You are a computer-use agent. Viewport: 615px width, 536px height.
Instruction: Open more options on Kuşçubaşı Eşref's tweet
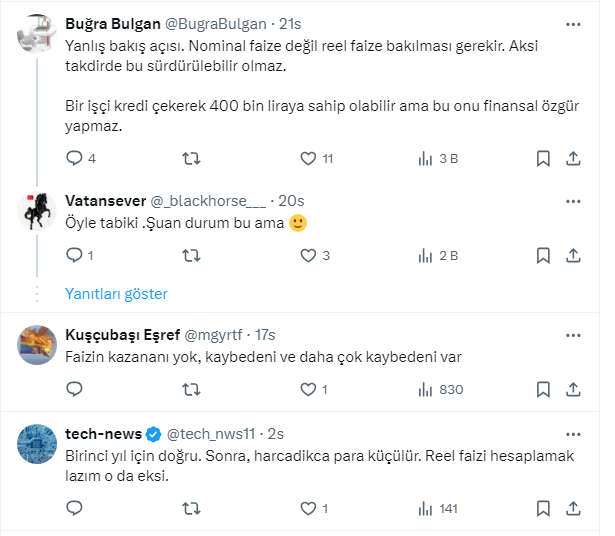coord(573,334)
